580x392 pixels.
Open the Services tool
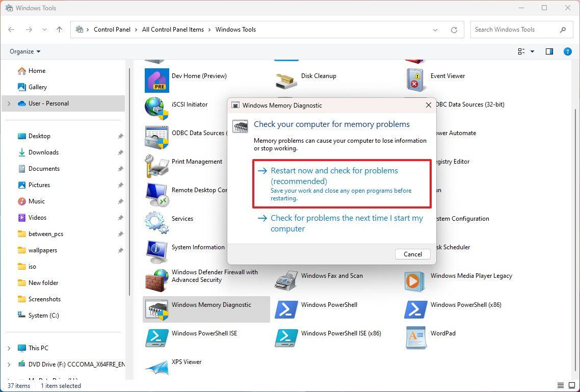click(x=182, y=218)
